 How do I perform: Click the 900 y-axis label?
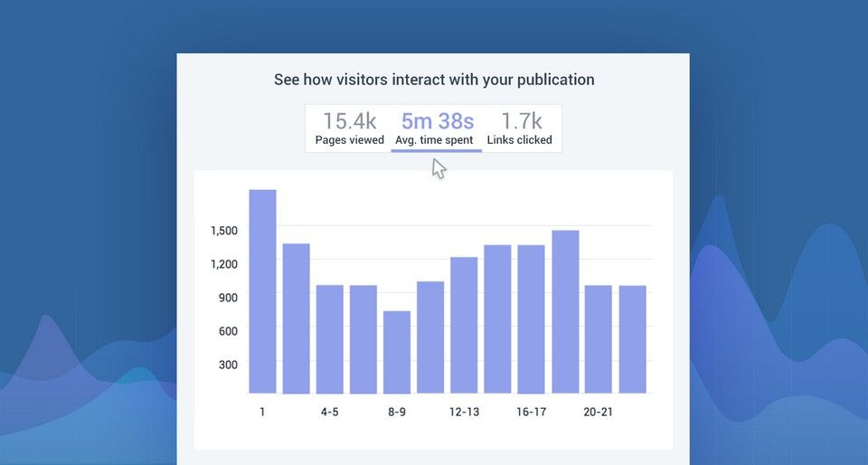coord(226,297)
